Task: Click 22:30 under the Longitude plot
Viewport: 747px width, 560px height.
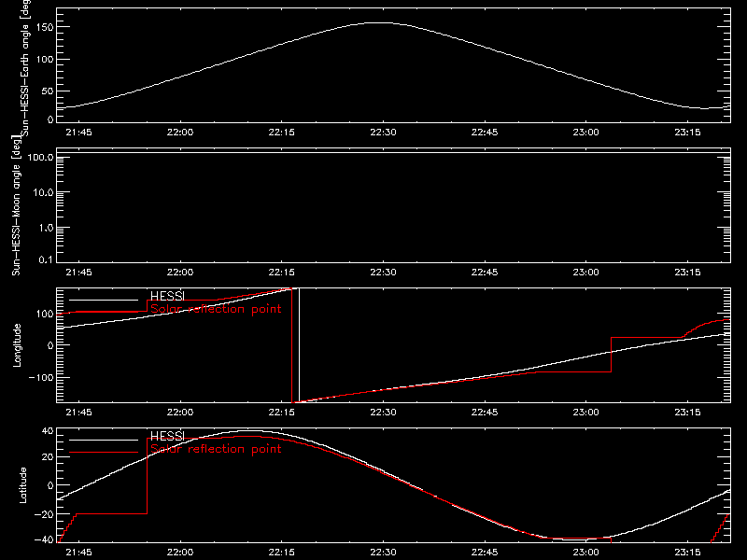Action: click(383, 412)
